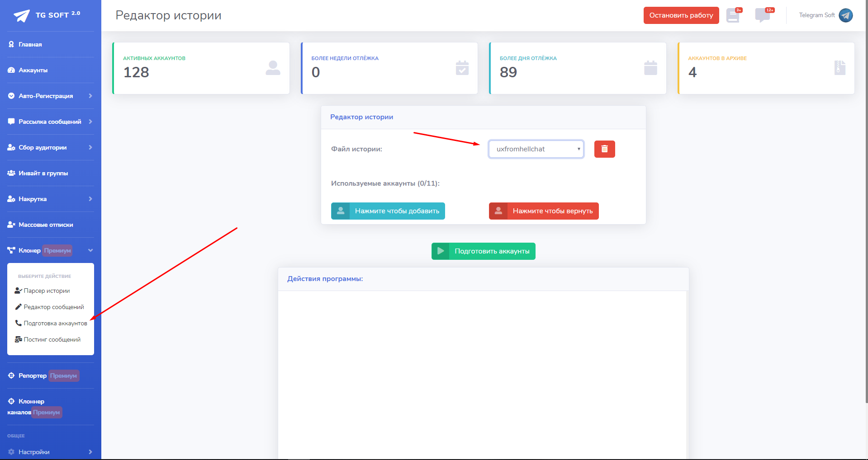Screen dimensions: 868x460
Task: Expand the Накрутка chevron
Action: point(90,199)
